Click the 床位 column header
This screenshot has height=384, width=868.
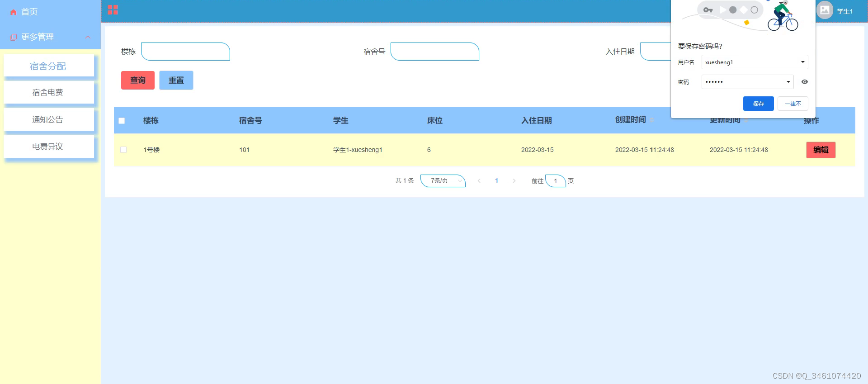tap(435, 120)
